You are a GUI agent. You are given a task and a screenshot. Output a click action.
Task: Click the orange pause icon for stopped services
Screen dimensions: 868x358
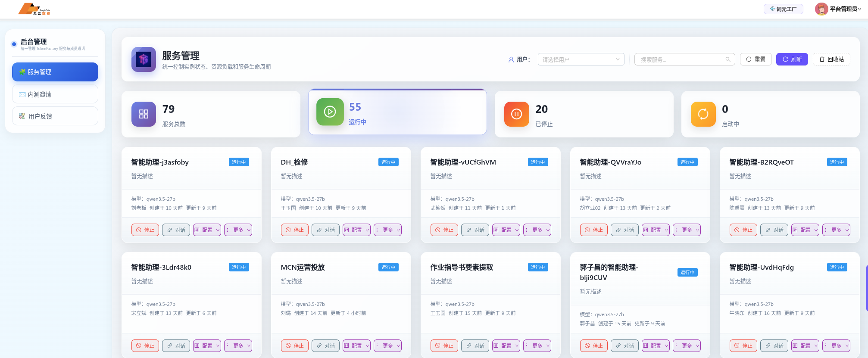516,114
